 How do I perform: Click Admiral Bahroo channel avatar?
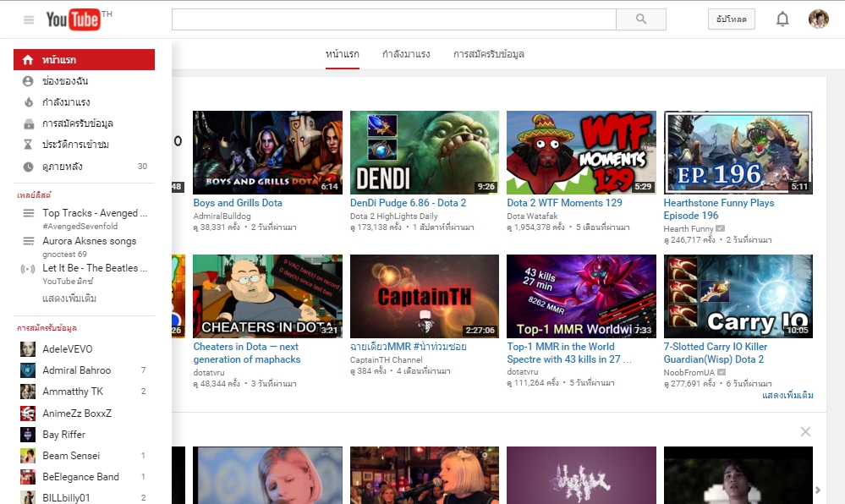point(27,370)
